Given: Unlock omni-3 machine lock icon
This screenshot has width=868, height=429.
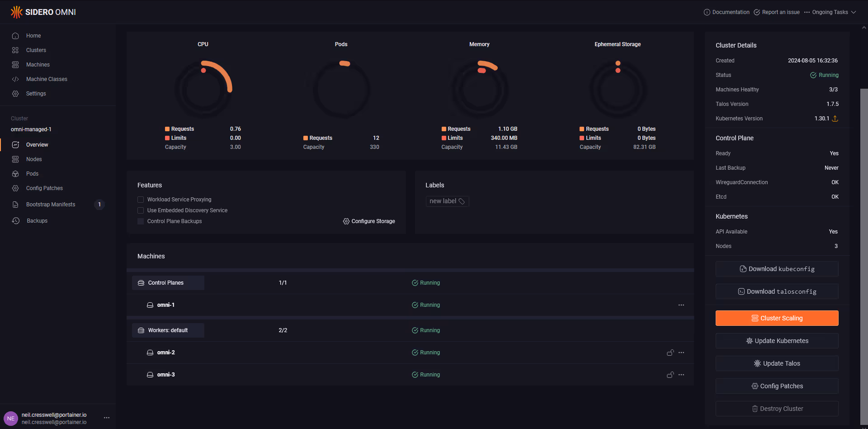Looking at the screenshot, I should 670,375.
